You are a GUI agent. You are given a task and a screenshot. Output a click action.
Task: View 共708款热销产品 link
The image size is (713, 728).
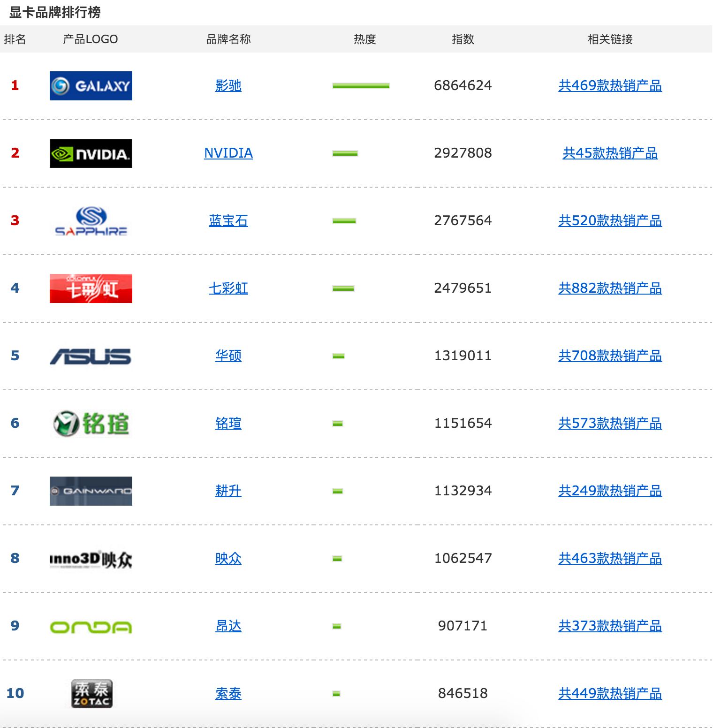[x=610, y=356]
